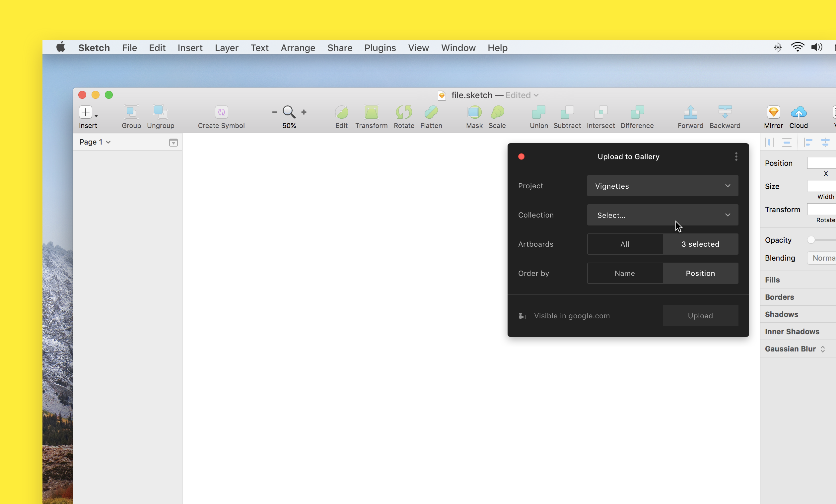
Task: Apply the Subtract boolean operation
Action: click(567, 112)
